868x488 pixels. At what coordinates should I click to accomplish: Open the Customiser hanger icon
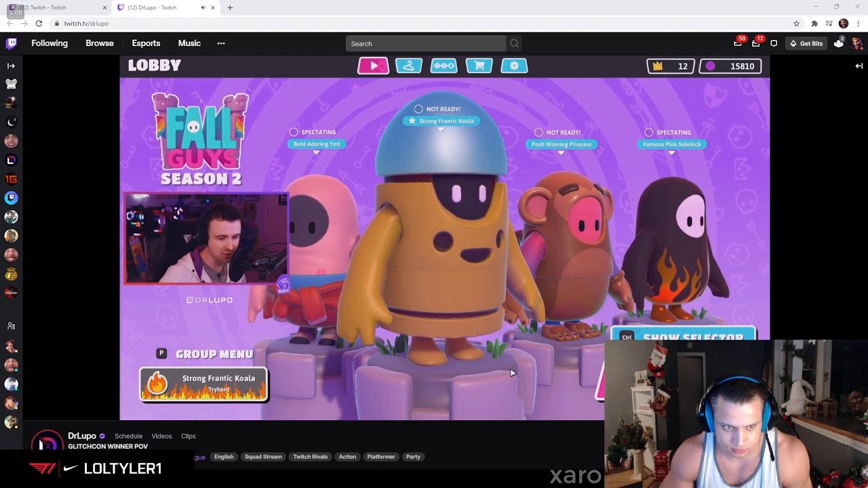pos(409,66)
